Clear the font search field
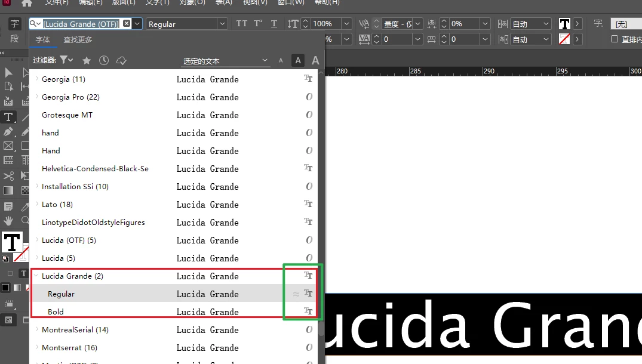This screenshot has height=364, width=642. pos(127,23)
